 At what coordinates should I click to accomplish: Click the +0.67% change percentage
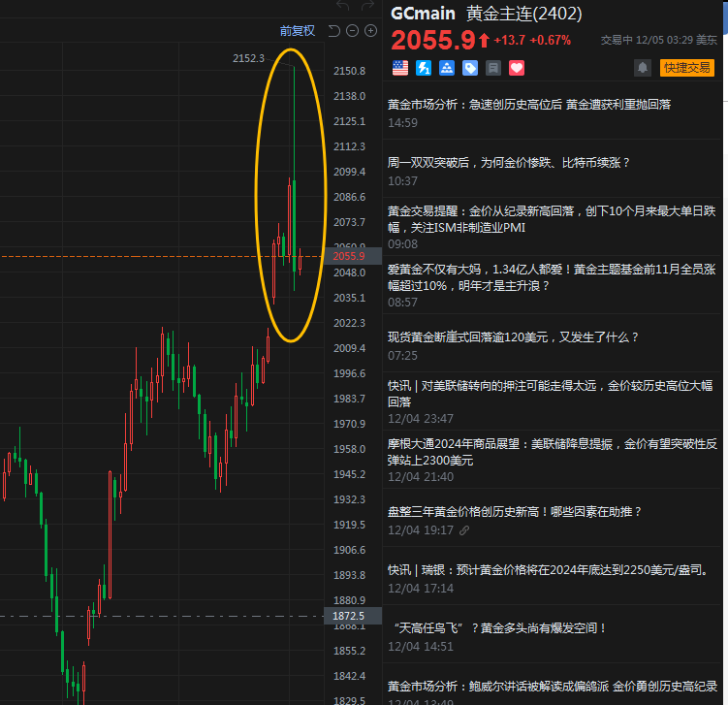click(x=551, y=41)
